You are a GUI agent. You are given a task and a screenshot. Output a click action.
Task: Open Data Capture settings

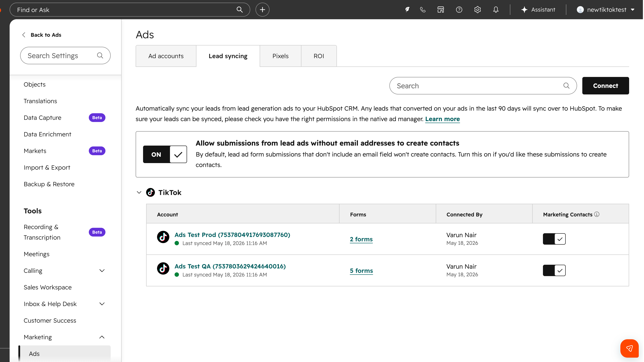click(42, 118)
